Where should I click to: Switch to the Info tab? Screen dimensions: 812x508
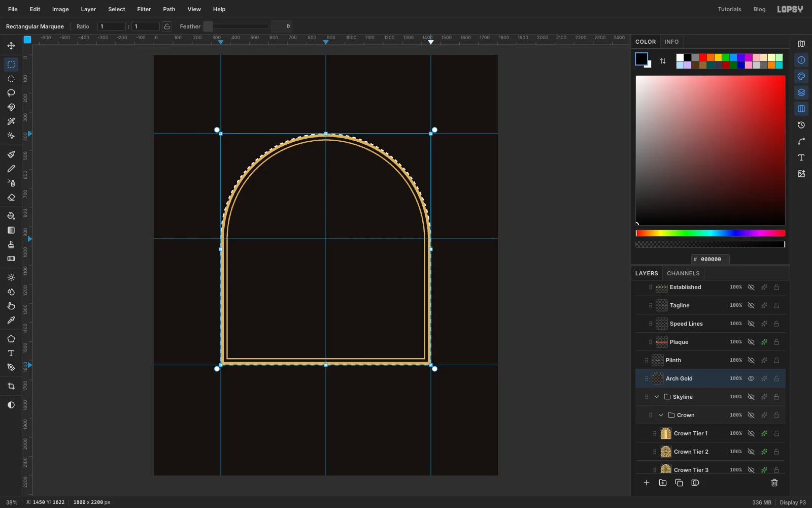click(x=671, y=42)
